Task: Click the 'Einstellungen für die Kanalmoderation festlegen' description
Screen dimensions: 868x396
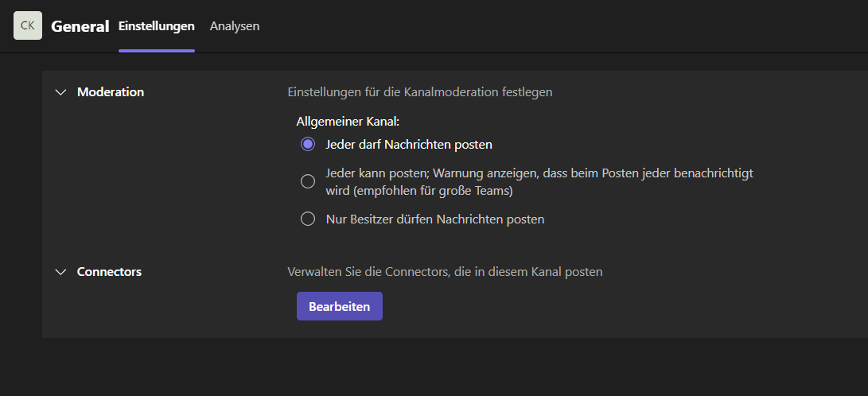Action: click(x=420, y=92)
